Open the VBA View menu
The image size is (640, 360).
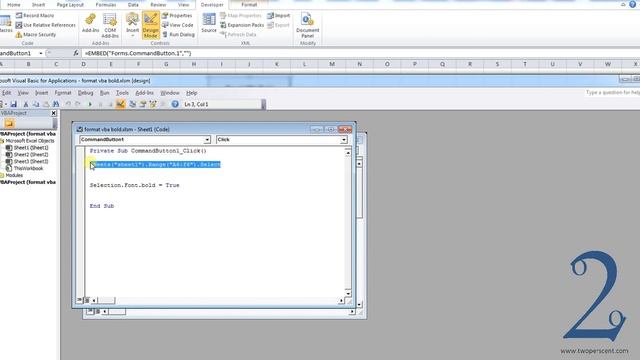(x=23, y=93)
